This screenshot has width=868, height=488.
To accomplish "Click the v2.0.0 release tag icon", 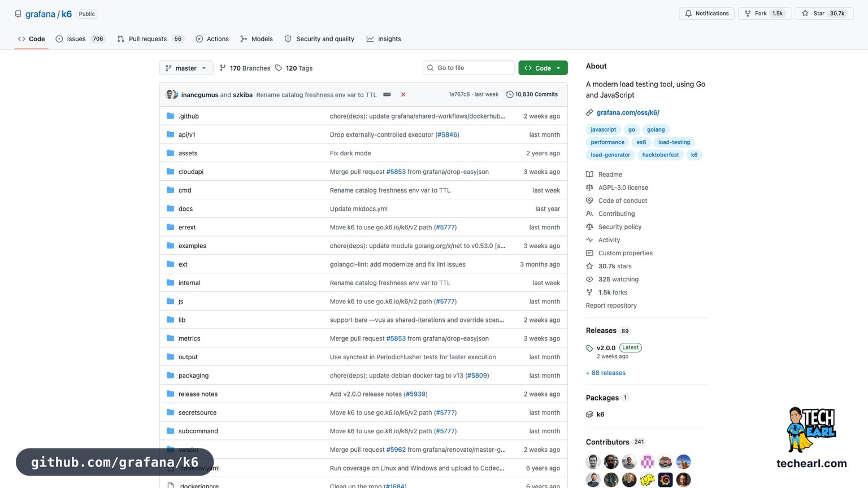I will (589, 348).
